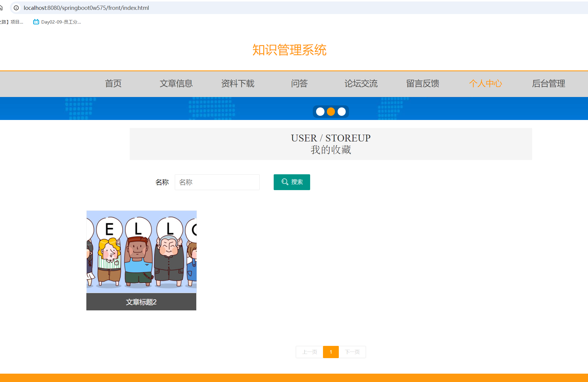Switch to the 问答 tab
This screenshot has width=588, height=382.
[299, 84]
